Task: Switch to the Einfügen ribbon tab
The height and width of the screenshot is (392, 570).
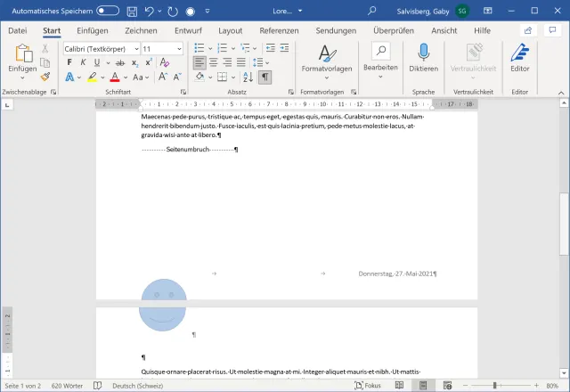Action: pos(92,30)
